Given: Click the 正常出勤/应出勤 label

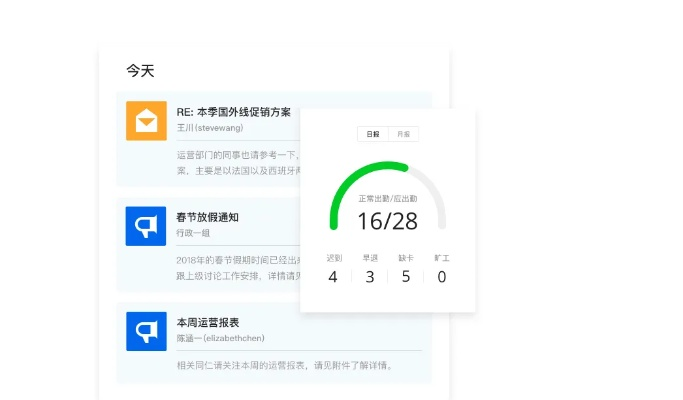Looking at the screenshot, I should pyautogui.click(x=387, y=199).
